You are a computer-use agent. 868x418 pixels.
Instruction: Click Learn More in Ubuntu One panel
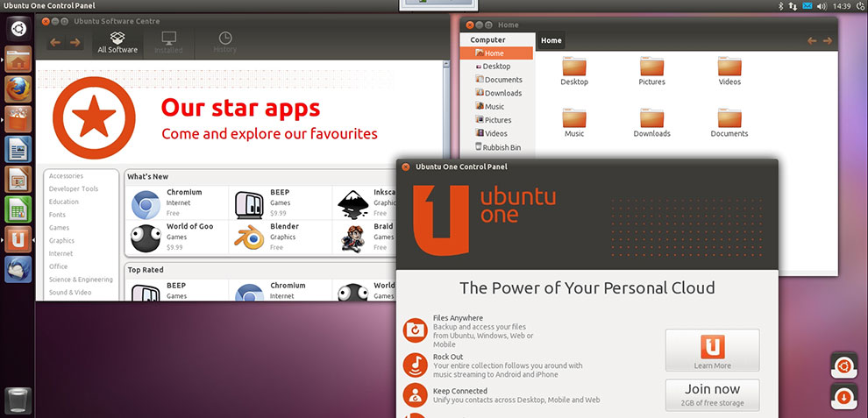(x=713, y=351)
